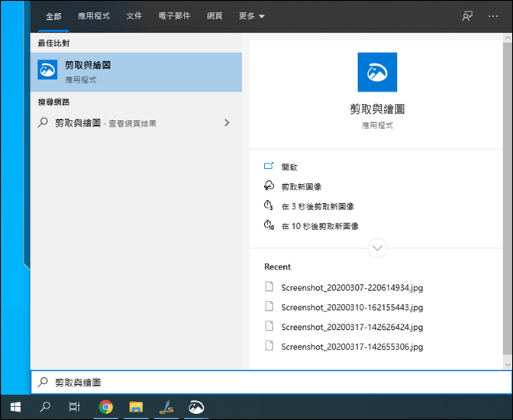Open the three-dots options menu
Screen dimensions: 513x420
(x=493, y=16)
